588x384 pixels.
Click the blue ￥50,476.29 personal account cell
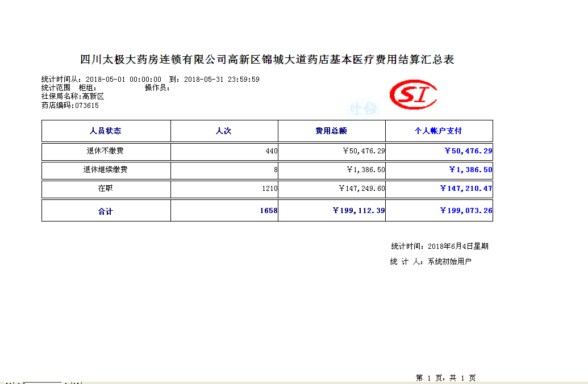pos(439,151)
